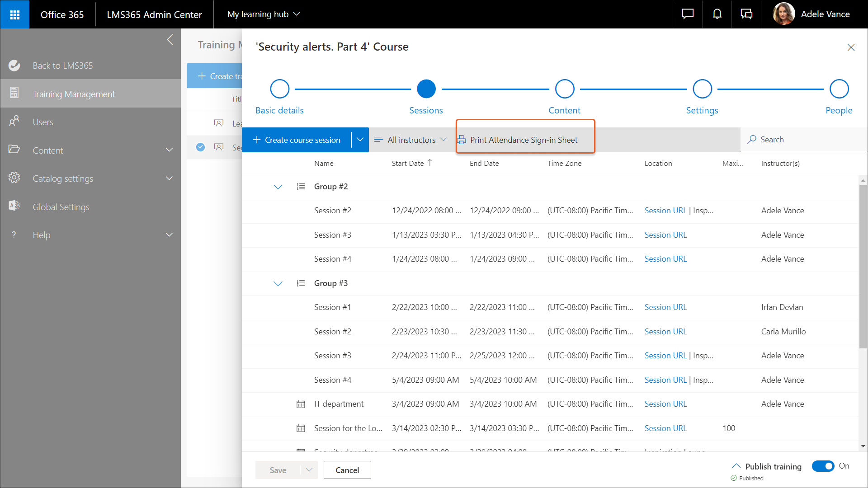This screenshot has height=488, width=868.
Task: Open the My learning hub menu
Action: (x=264, y=14)
